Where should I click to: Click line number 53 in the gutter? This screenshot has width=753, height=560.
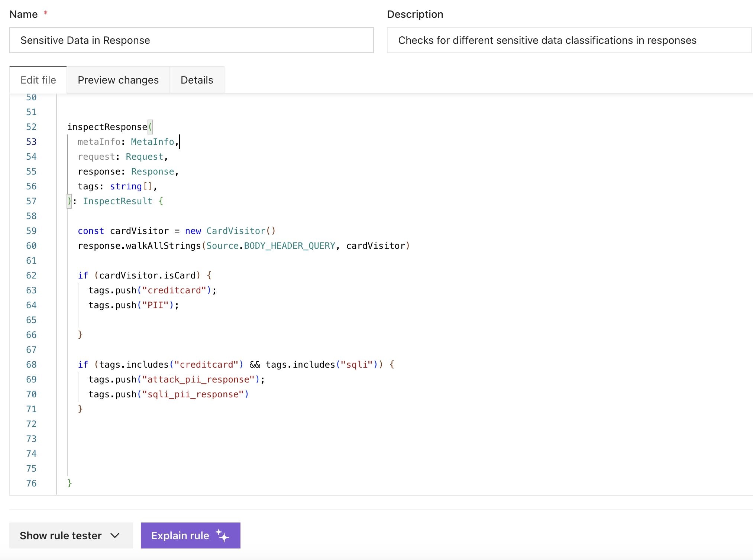31,142
